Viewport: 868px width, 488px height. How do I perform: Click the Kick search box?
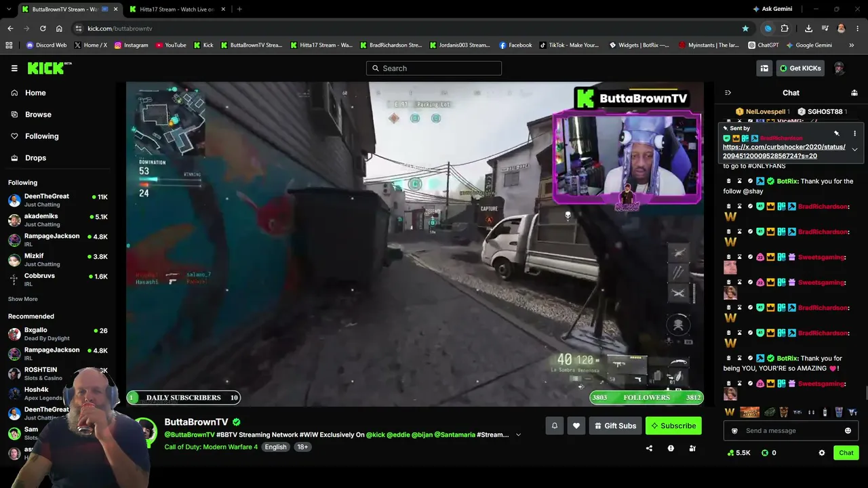click(x=434, y=68)
